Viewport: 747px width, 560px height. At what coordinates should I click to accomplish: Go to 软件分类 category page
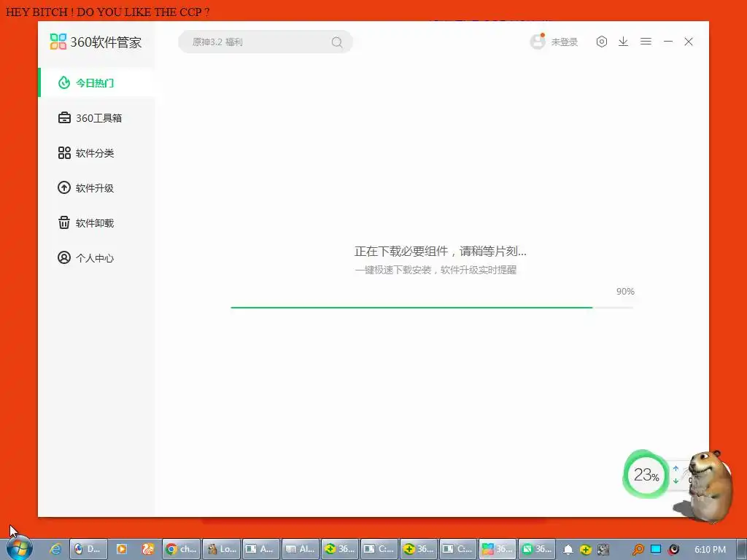pyautogui.click(x=97, y=153)
